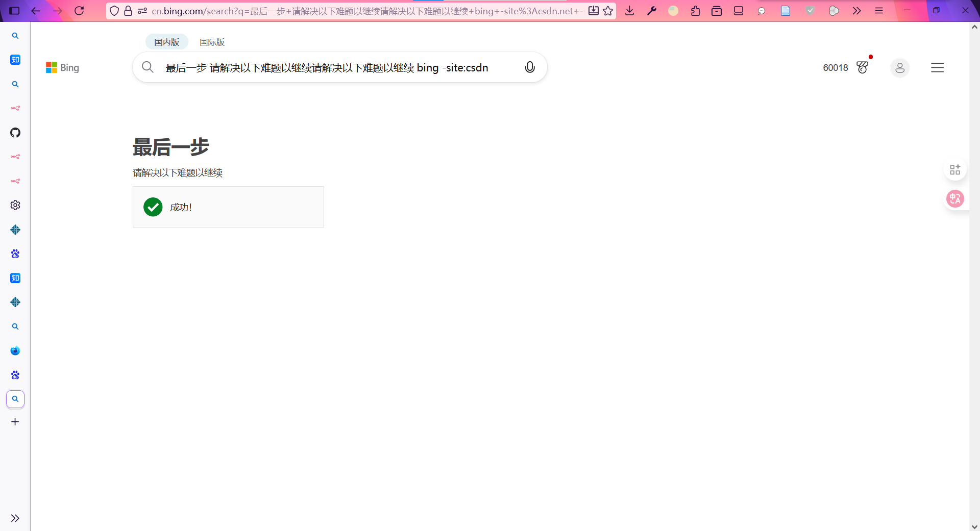This screenshot has height=531, width=980.
Task: Open site permissions icon beside padlock
Action: pos(142,11)
